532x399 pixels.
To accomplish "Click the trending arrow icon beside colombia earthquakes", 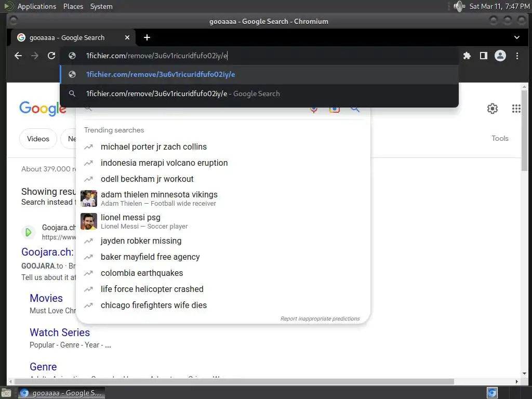I will 88,273.
